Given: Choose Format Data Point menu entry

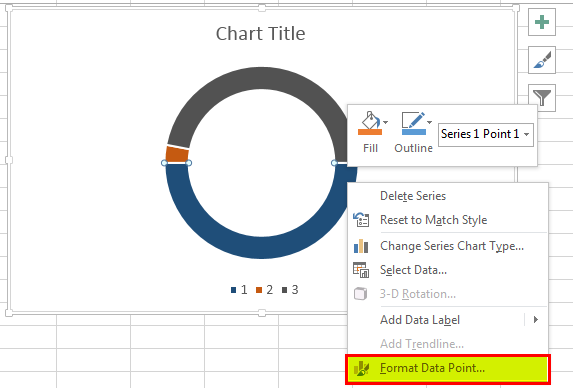Looking at the screenshot, I should click(x=448, y=368).
